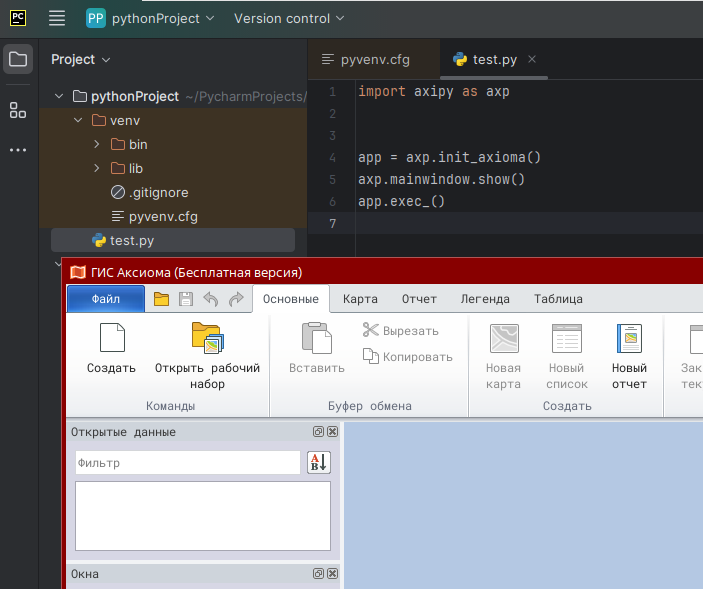Click the Новый отчет icon

629,340
